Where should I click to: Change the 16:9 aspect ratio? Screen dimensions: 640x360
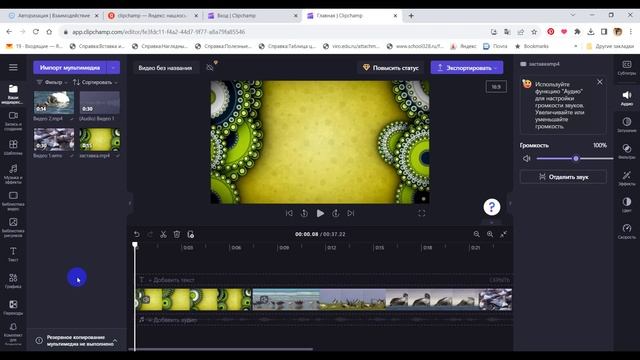496,87
